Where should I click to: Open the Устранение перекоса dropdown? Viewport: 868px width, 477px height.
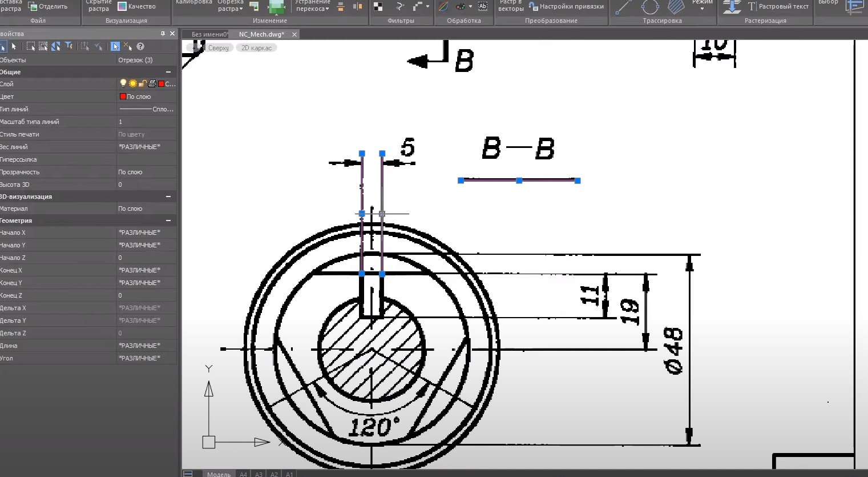(x=313, y=6)
